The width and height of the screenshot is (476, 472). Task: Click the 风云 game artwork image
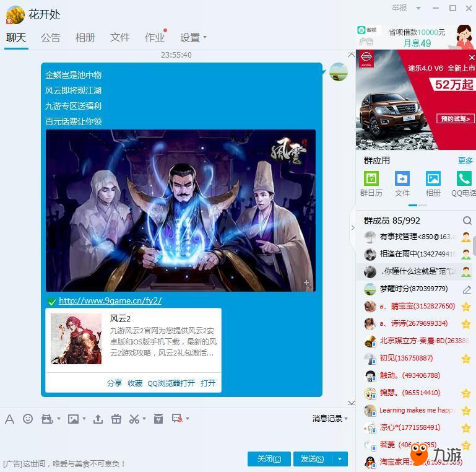click(181, 211)
